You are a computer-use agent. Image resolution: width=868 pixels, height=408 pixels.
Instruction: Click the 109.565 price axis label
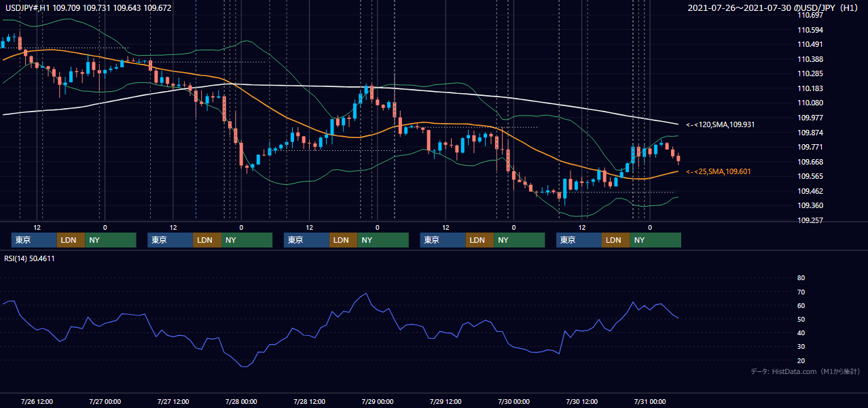(810, 176)
